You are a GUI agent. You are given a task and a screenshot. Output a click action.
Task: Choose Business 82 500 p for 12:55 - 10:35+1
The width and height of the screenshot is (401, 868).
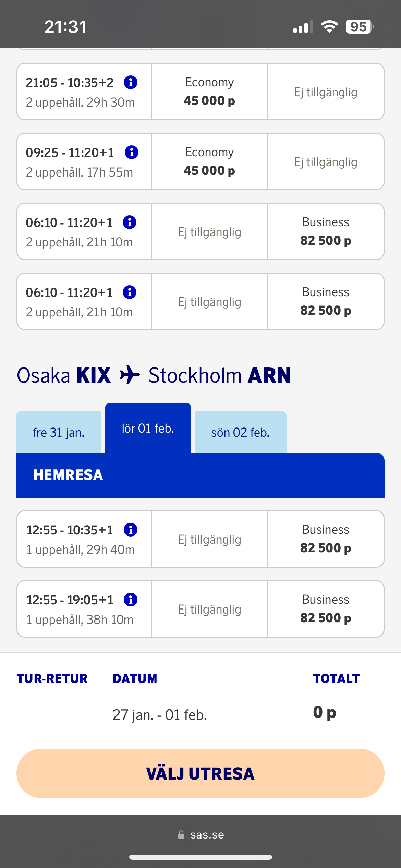point(326,539)
